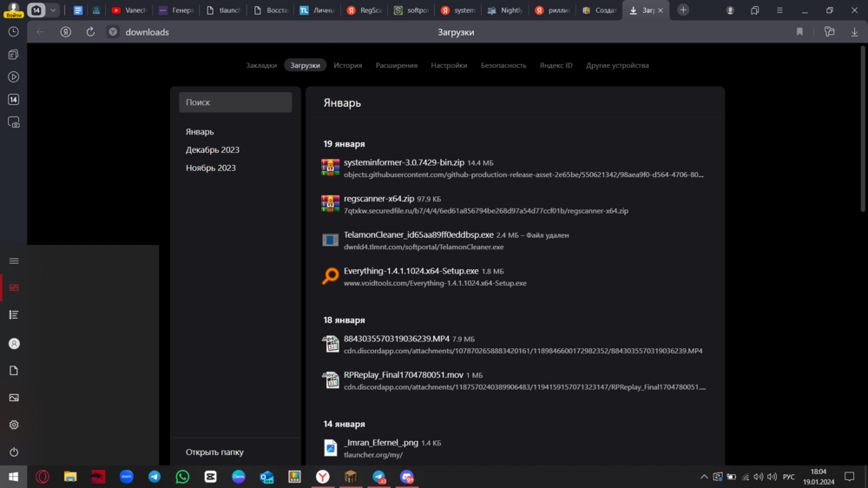Screen dimensions: 868x488
Task: Open the 8843035570319036239.MP4 download
Action: [x=397, y=339]
